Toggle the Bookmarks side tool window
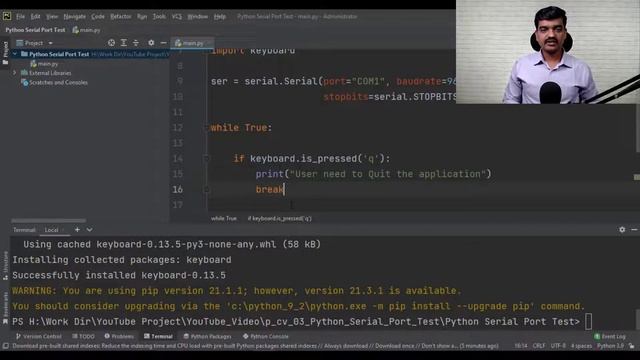Screen dimensions: 640x360 click(x=5, y=308)
